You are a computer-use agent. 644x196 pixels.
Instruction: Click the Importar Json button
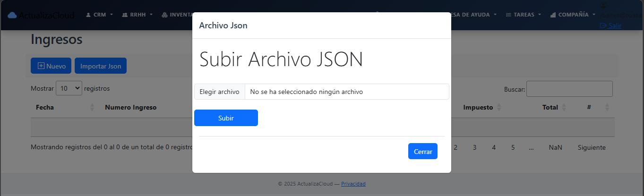(101, 66)
